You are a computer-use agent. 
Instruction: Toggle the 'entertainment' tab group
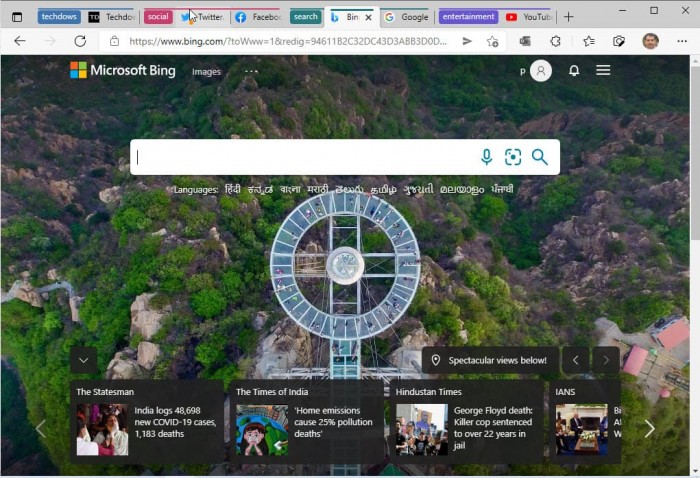click(x=468, y=17)
